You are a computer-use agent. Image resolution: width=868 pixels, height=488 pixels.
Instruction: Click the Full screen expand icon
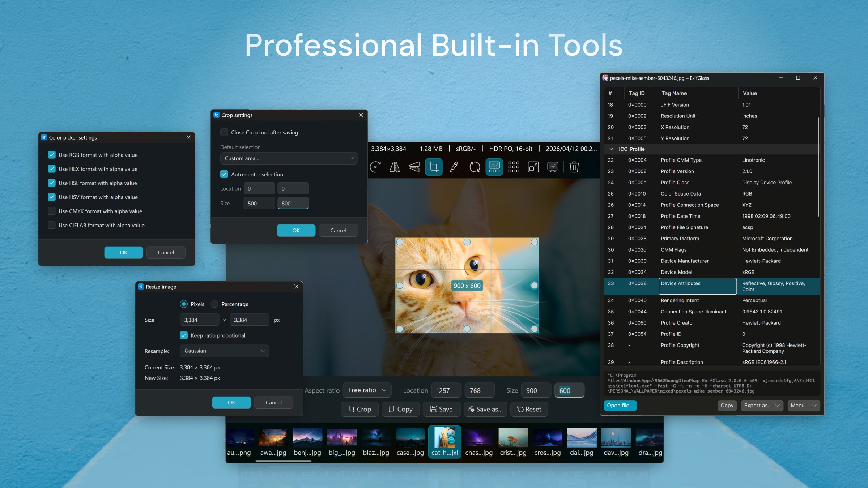point(533,167)
